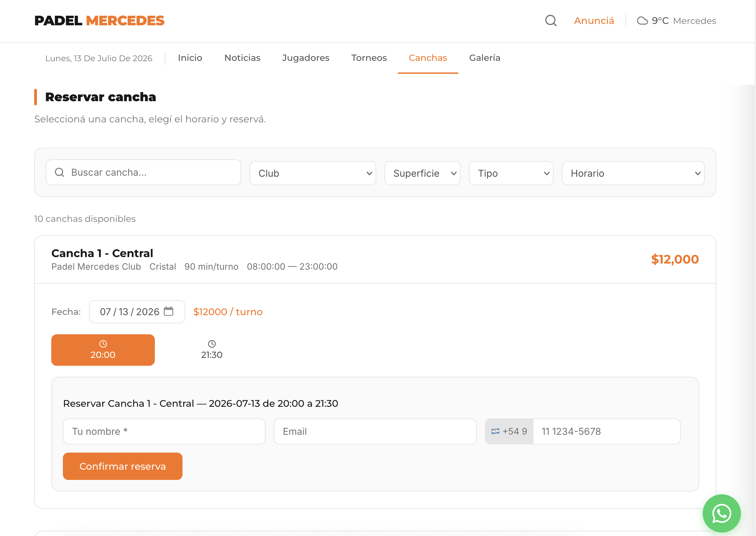Switch to the Jugadores tab
Image resolution: width=756 pixels, height=536 pixels.
306,58
